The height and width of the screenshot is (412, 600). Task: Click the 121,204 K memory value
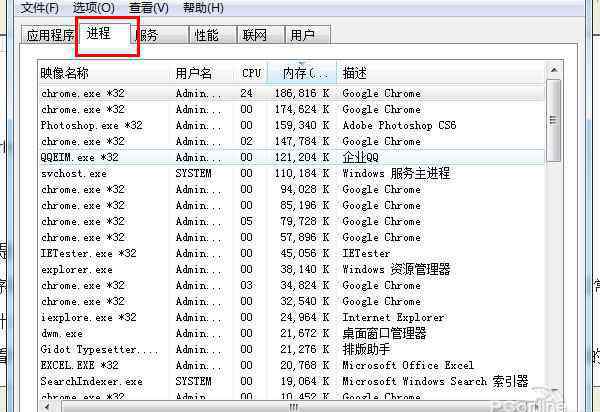coord(302,157)
